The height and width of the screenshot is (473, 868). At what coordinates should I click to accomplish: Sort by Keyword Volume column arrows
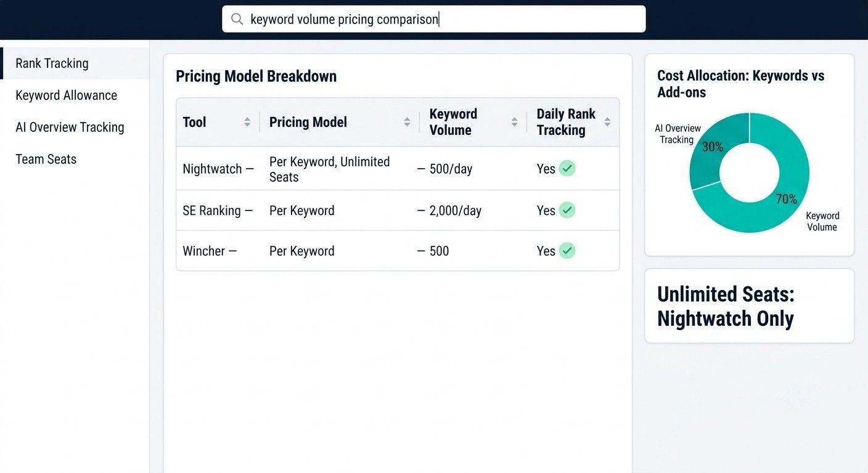pyautogui.click(x=514, y=122)
